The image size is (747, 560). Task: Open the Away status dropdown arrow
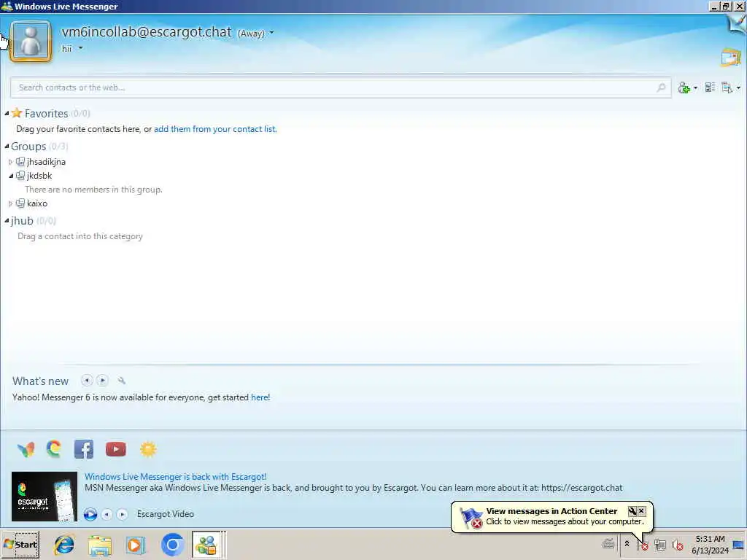pos(271,33)
